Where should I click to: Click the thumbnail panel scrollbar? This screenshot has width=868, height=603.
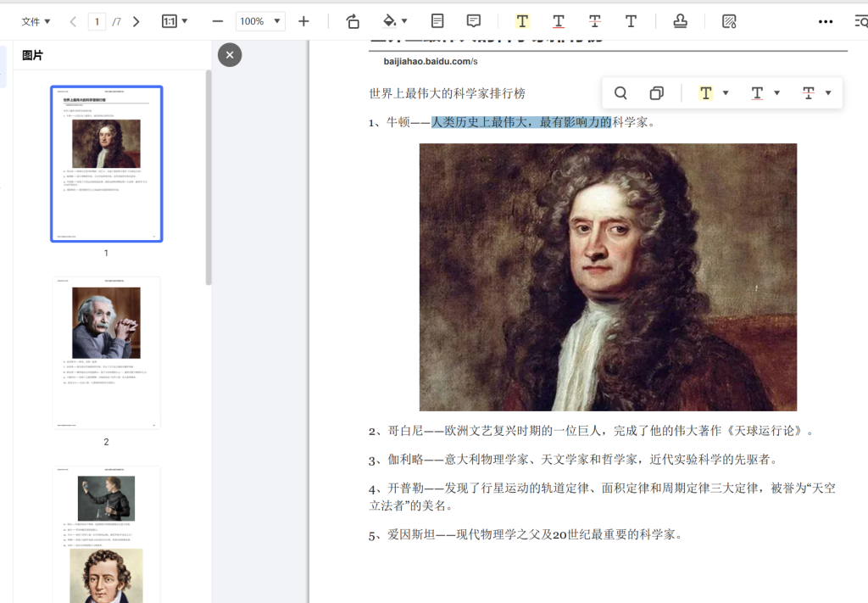pos(209,177)
